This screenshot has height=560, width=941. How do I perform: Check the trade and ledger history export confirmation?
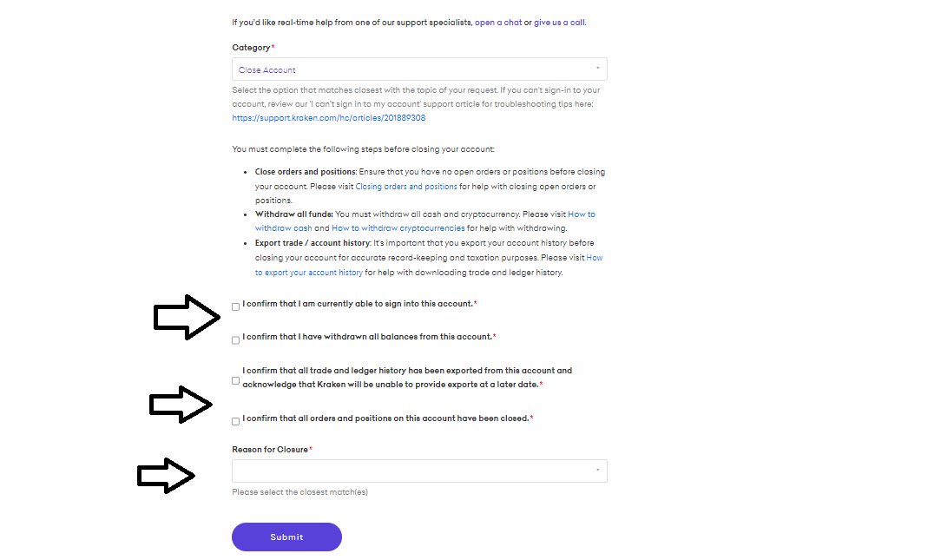[x=235, y=380]
